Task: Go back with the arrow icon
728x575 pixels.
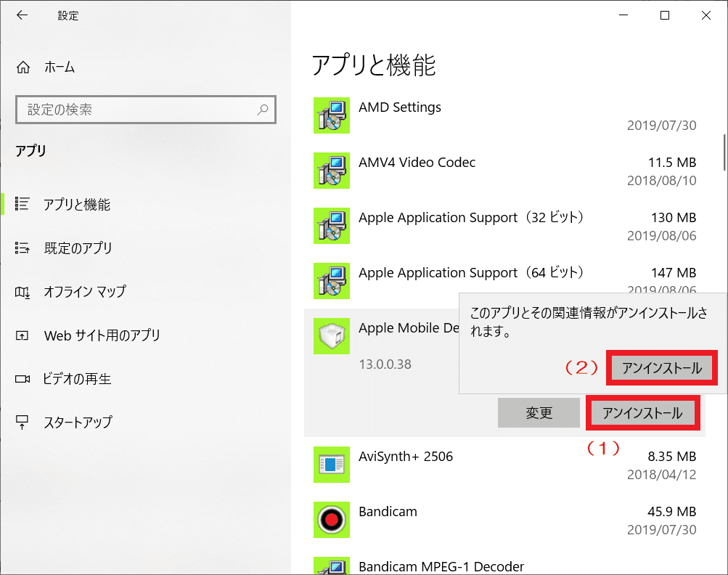Action: [x=22, y=15]
